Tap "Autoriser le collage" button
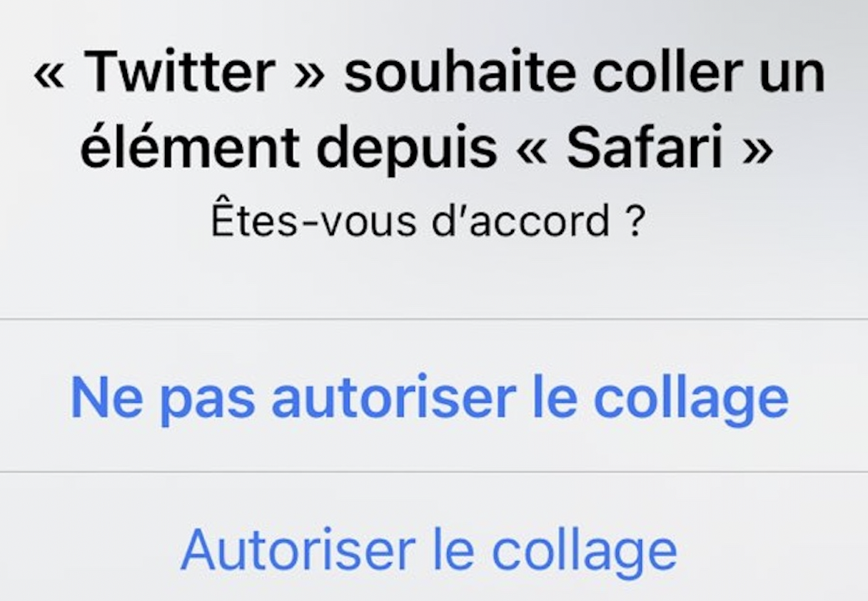Image resolution: width=868 pixels, height=601 pixels. click(429, 551)
